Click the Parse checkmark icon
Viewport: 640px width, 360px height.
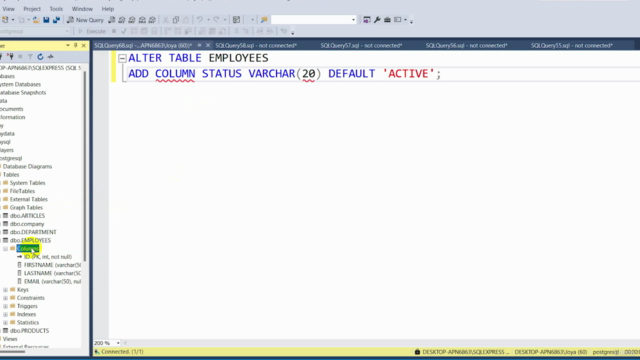124,31
